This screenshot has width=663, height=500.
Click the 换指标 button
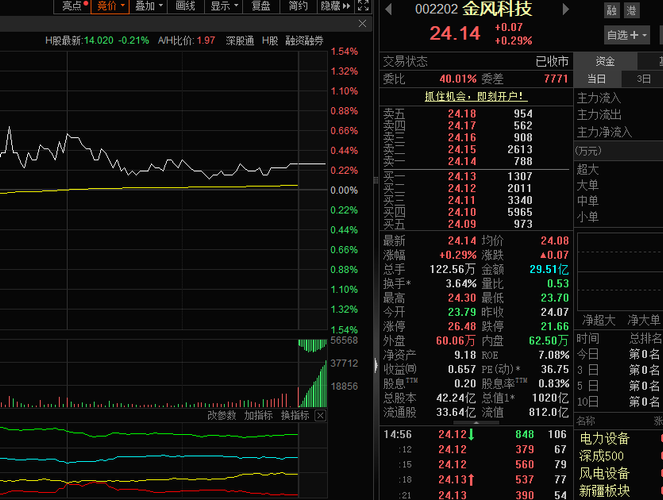point(295,415)
